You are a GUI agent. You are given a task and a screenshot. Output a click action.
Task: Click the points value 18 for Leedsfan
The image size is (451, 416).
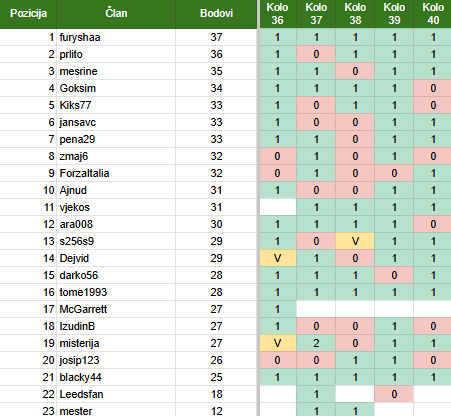click(x=216, y=394)
